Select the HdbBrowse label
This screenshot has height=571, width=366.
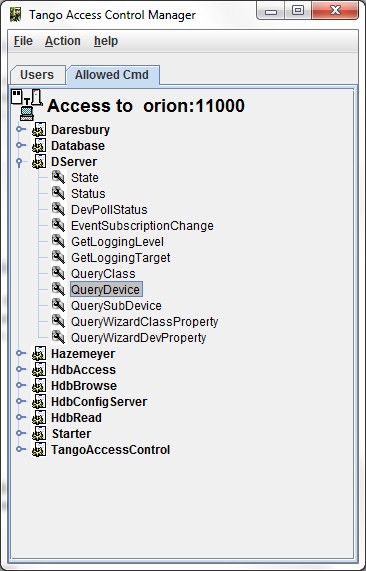point(84,386)
